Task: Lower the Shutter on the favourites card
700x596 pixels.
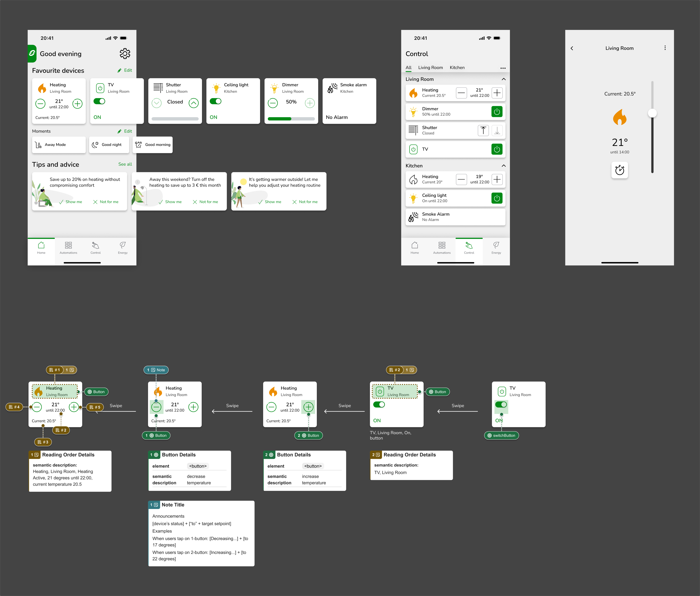Action: point(156,103)
